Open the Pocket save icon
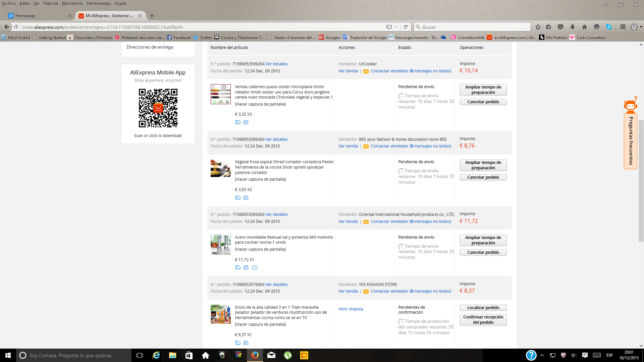Screen dimensions: 644x362 tap(560, 27)
